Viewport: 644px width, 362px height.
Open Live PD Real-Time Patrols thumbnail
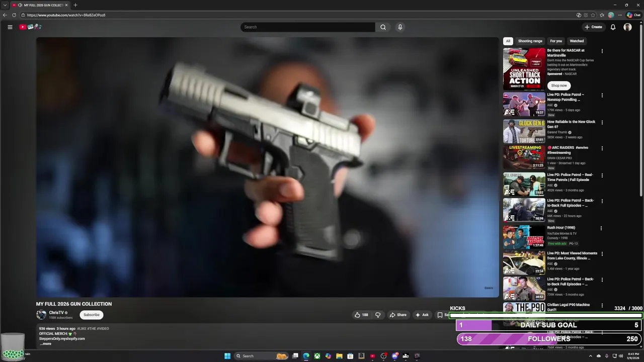pyautogui.click(x=524, y=185)
